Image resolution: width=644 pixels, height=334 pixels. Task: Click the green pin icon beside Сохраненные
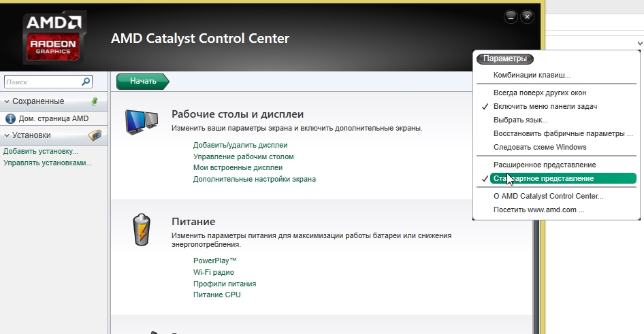click(x=95, y=101)
